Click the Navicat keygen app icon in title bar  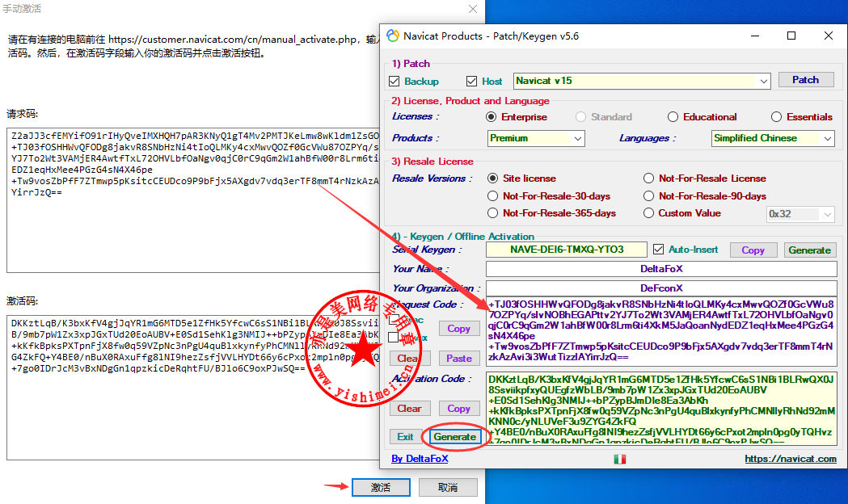393,36
